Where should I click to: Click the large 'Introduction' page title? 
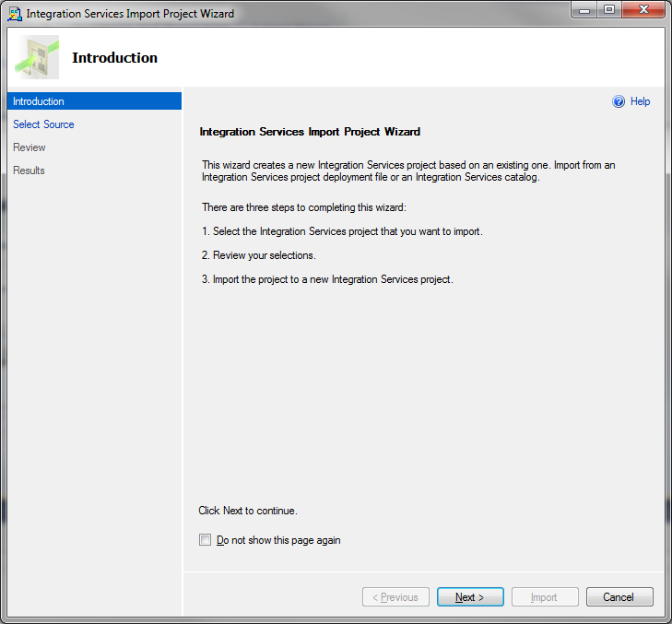point(115,58)
